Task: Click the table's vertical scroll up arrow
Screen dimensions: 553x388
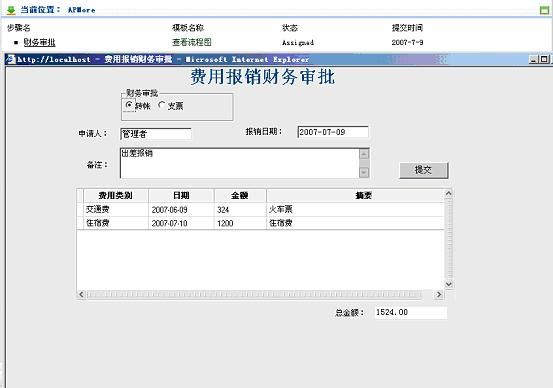Action: pyautogui.click(x=449, y=193)
